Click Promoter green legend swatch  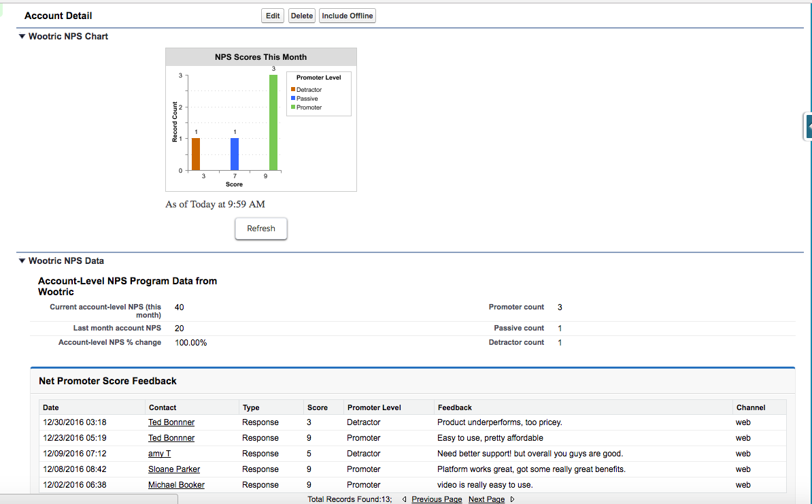tap(293, 107)
